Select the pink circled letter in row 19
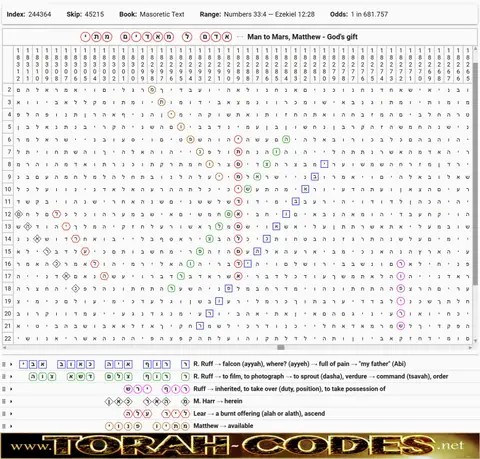The image size is (480, 459). pos(401,301)
